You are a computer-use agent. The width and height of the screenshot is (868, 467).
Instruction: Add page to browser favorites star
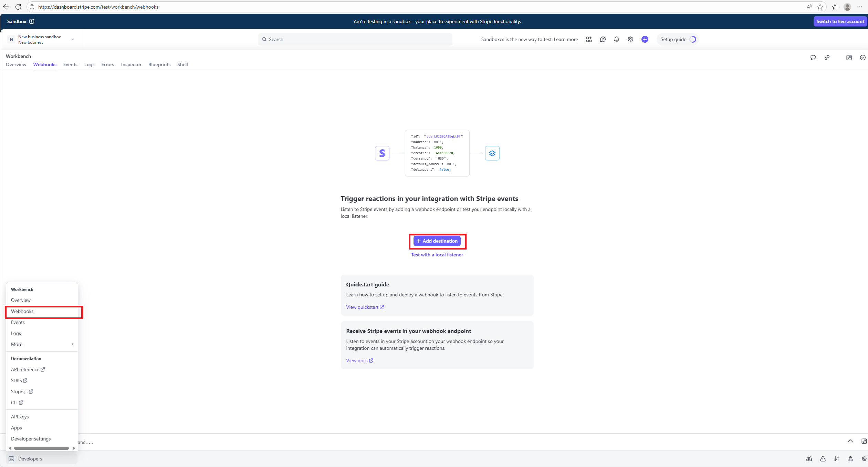tap(820, 7)
